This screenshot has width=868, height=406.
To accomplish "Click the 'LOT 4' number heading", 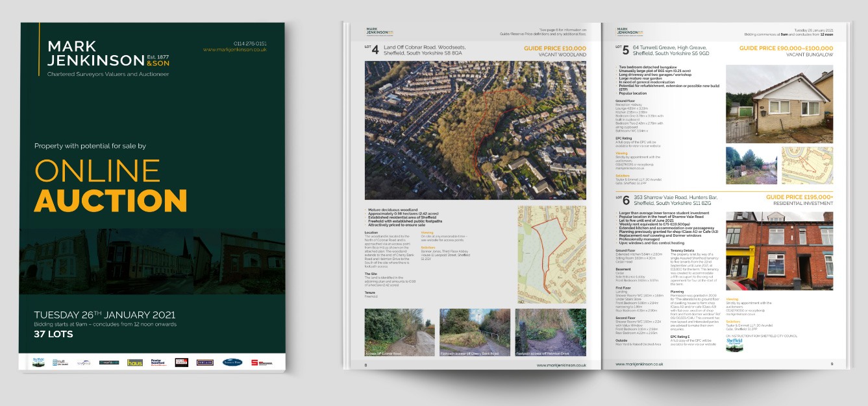I will (372, 49).
